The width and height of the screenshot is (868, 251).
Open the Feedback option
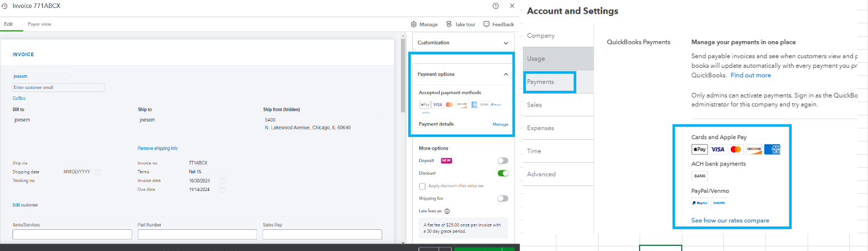[498, 25]
